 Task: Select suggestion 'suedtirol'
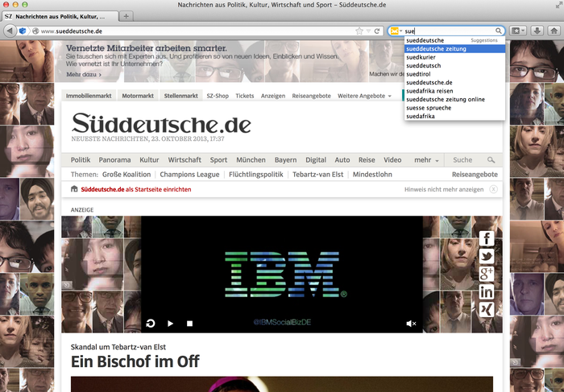[x=454, y=74]
